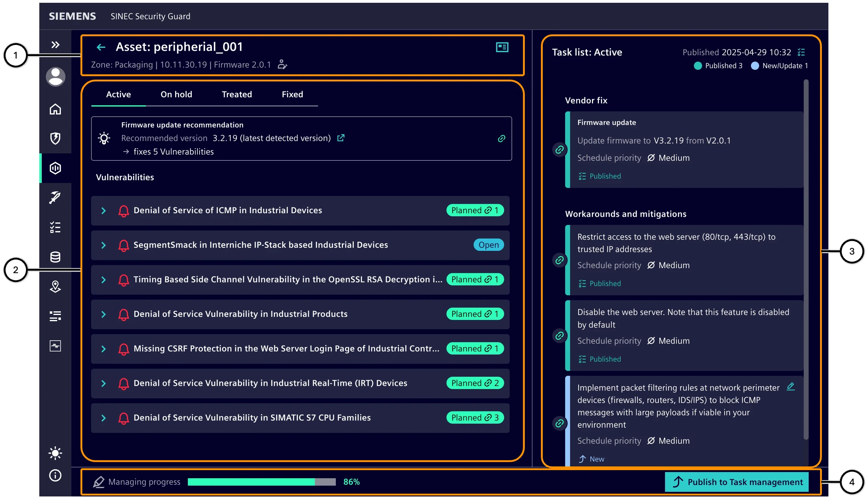Screen dimensions: 868x498
Task: Click the back arrow beside Asset title
Action: 101,47
